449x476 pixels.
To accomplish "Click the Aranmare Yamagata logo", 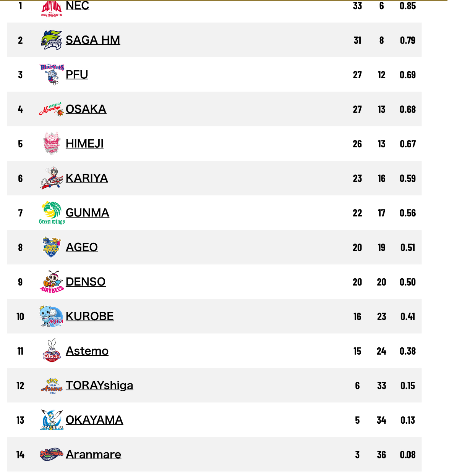I will (52, 455).
